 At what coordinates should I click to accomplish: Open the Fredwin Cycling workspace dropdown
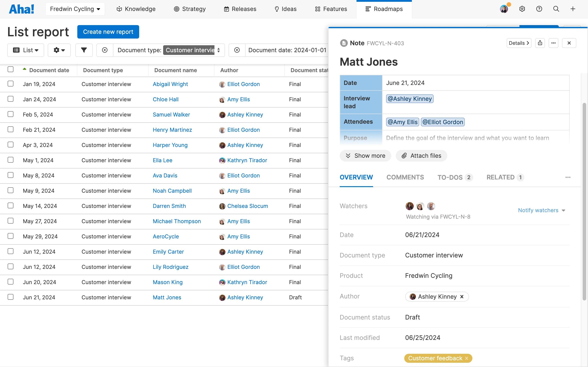tap(75, 9)
